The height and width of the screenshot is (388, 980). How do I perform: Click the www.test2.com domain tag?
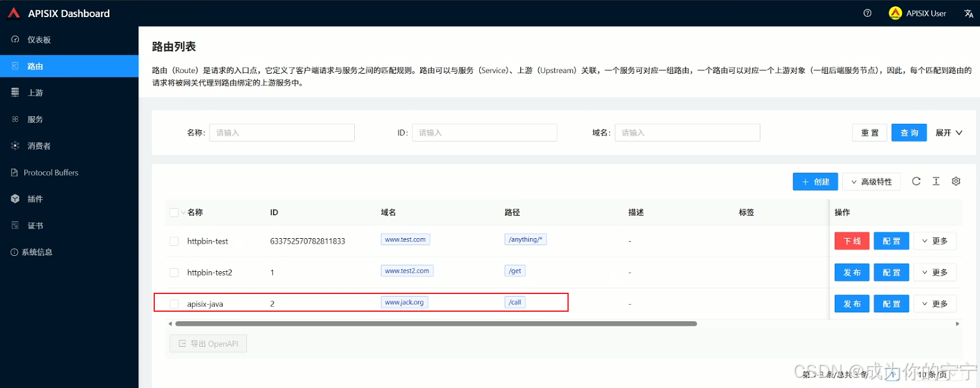point(407,271)
